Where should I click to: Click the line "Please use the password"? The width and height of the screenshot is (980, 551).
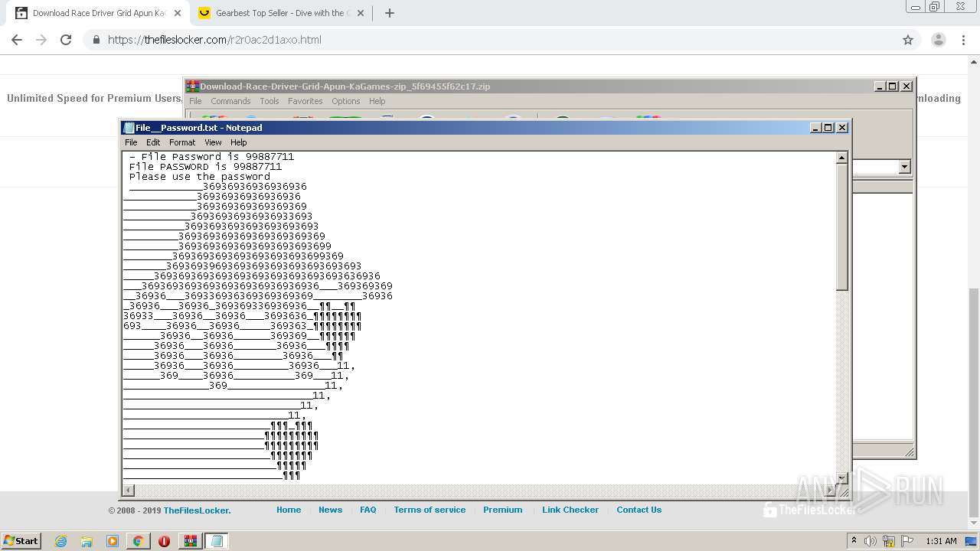200,177
